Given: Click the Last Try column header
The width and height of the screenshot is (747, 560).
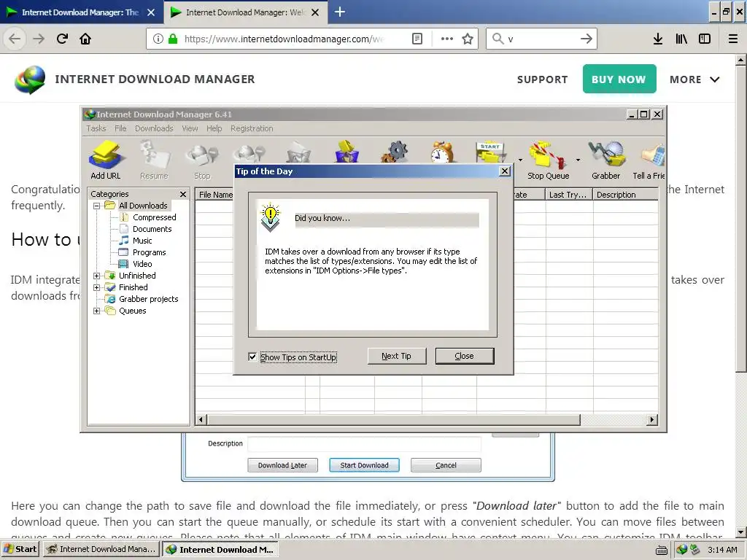Looking at the screenshot, I should point(569,195).
